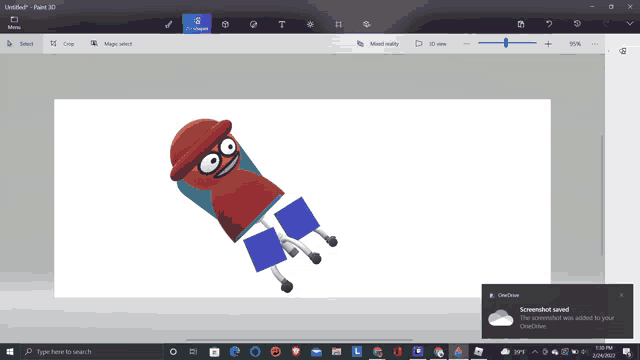Viewport: 640px width, 360px height.
Task: Open the Mail app on taskbar
Action: click(x=316, y=351)
